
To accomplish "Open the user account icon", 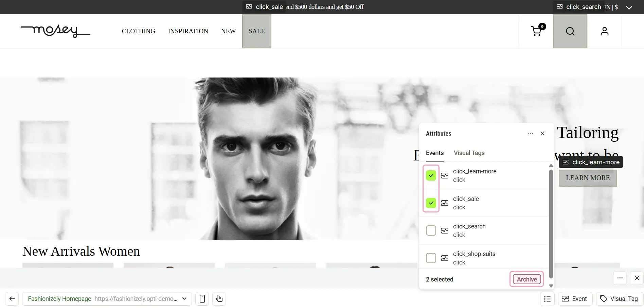I will coord(605,31).
